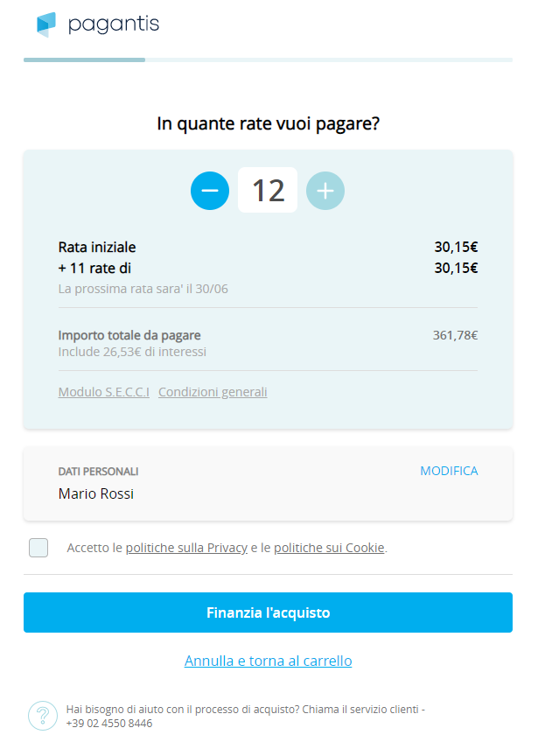The height and width of the screenshot is (756, 545).
Task: Click the Pagantis logo icon
Action: [x=46, y=24]
